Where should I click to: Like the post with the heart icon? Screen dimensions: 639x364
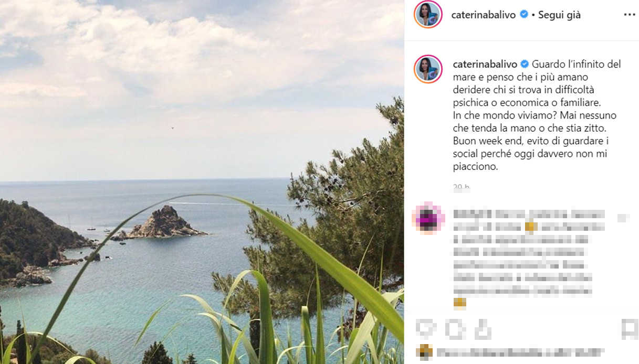coord(426,329)
